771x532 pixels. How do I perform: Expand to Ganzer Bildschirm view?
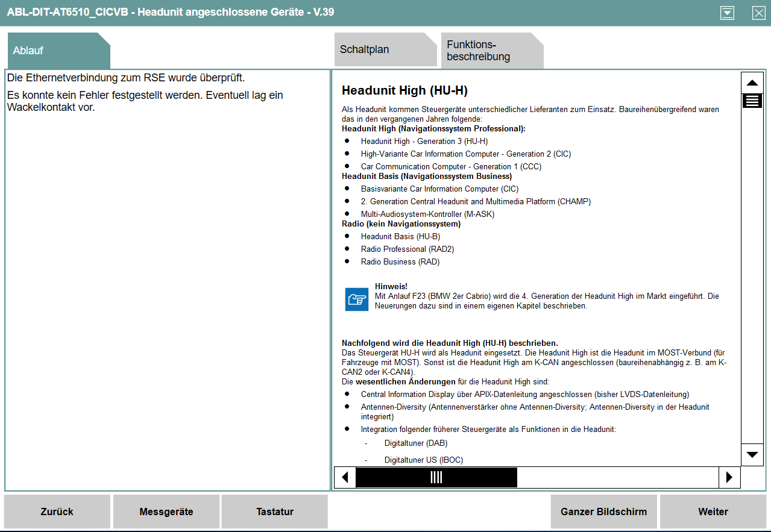[x=603, y=512]
